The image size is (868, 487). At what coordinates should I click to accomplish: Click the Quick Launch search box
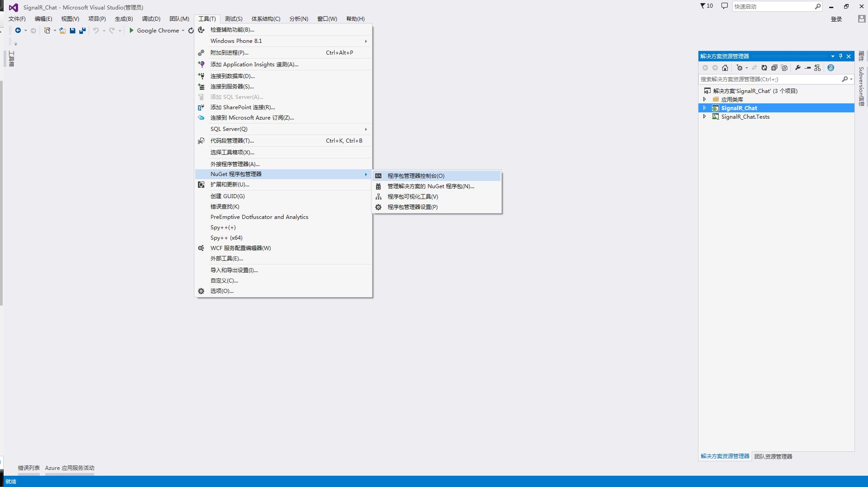[x=777, y=6]
